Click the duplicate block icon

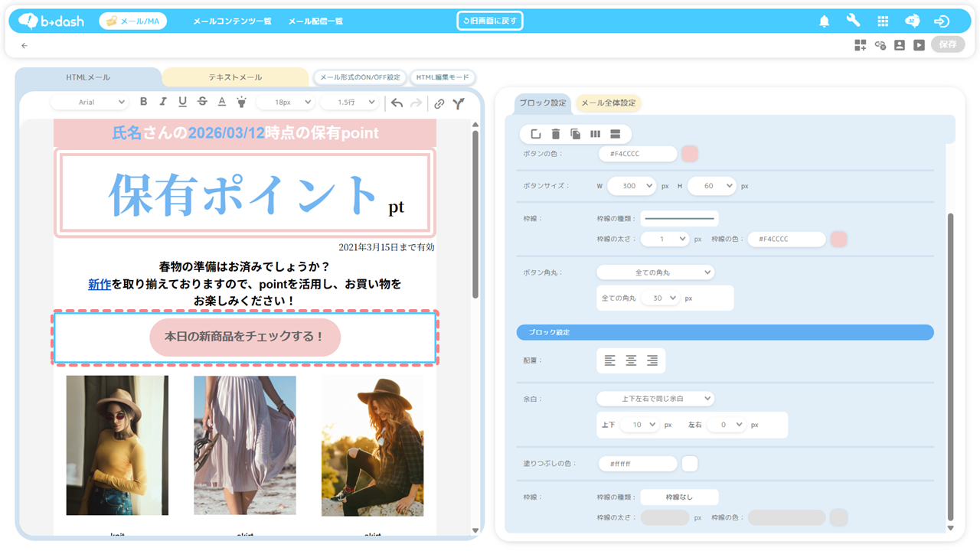coord(575,134)
